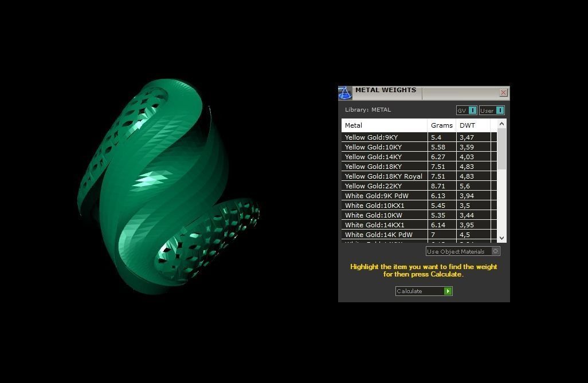
Task: Select the Grams column header
Action: click(442, 125)
